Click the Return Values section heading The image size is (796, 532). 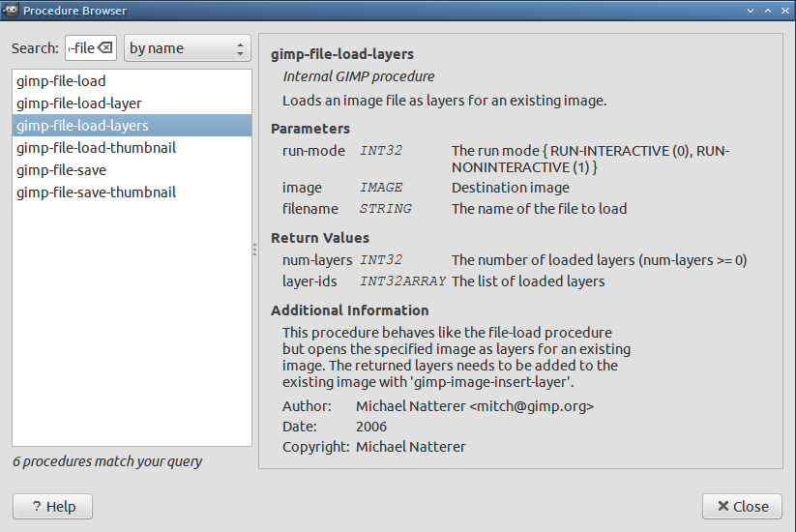click(320, 238)
